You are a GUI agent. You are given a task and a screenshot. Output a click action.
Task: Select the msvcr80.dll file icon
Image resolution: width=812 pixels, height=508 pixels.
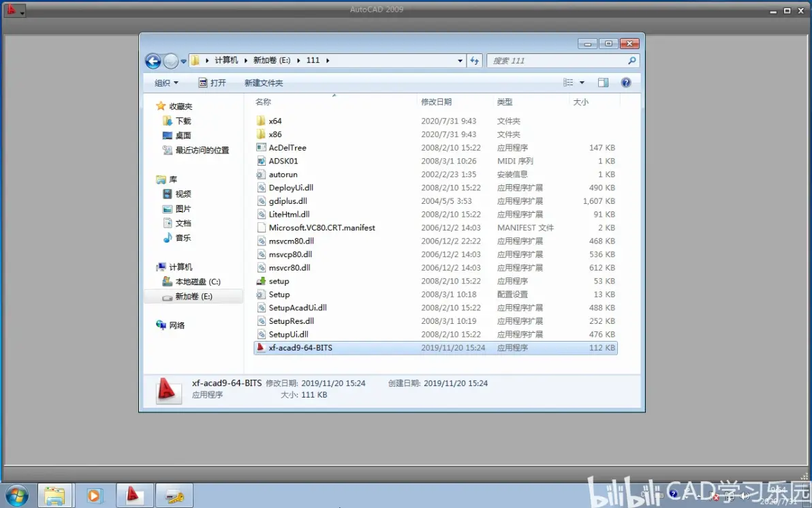261,267
